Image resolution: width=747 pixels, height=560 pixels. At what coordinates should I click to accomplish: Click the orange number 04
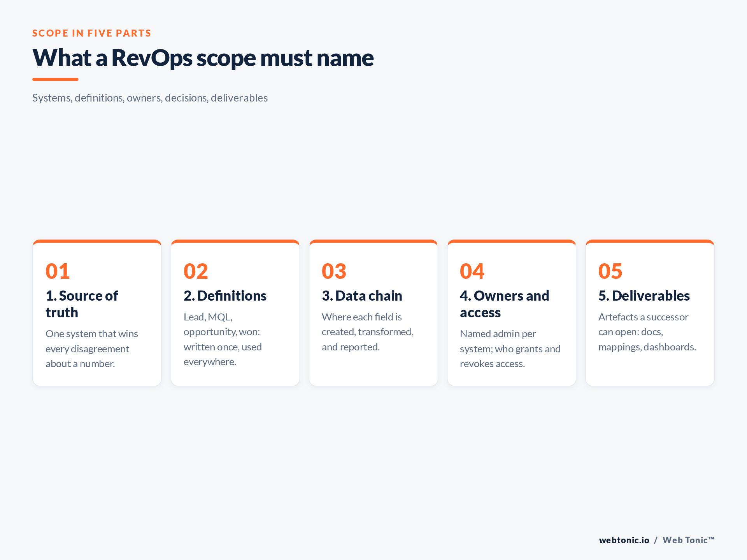(472, 271)
